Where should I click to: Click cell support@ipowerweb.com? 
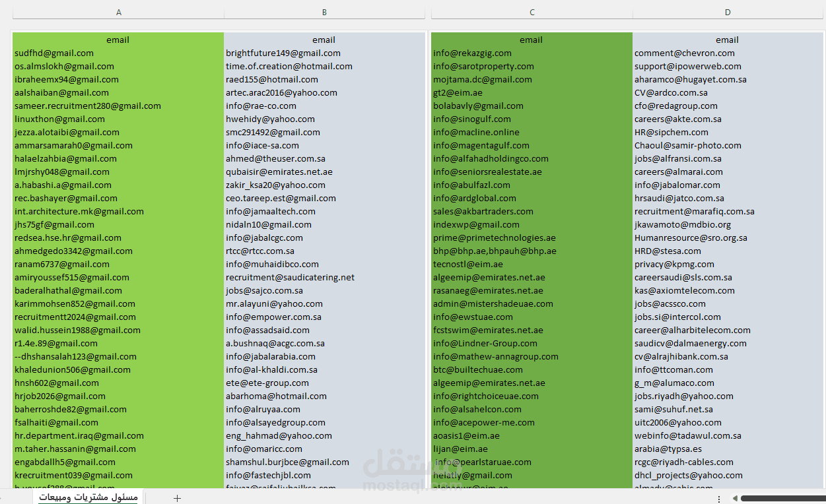pyautogui.click(x=728, y=66)
